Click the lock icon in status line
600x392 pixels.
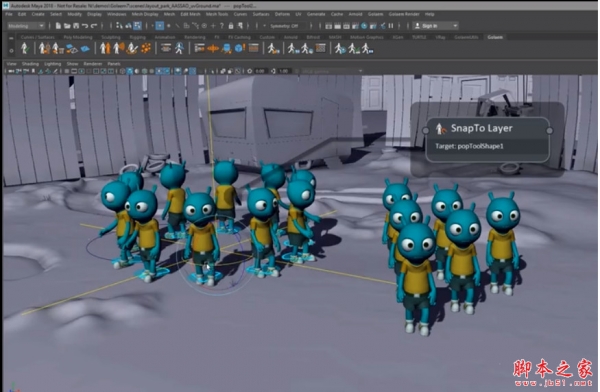(231, 26)
